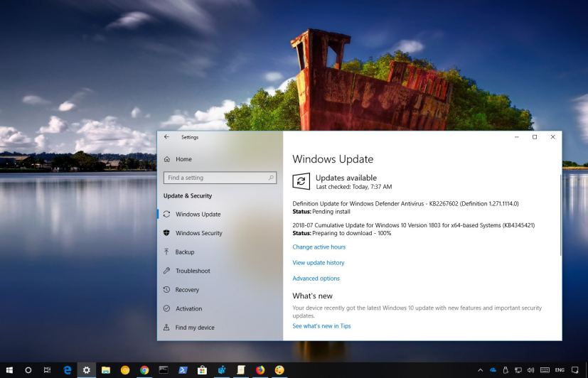588x378 pixels.
Task: Open PowerShell from the taskbar
Action: pyautogui.click(x=183, y=370)
